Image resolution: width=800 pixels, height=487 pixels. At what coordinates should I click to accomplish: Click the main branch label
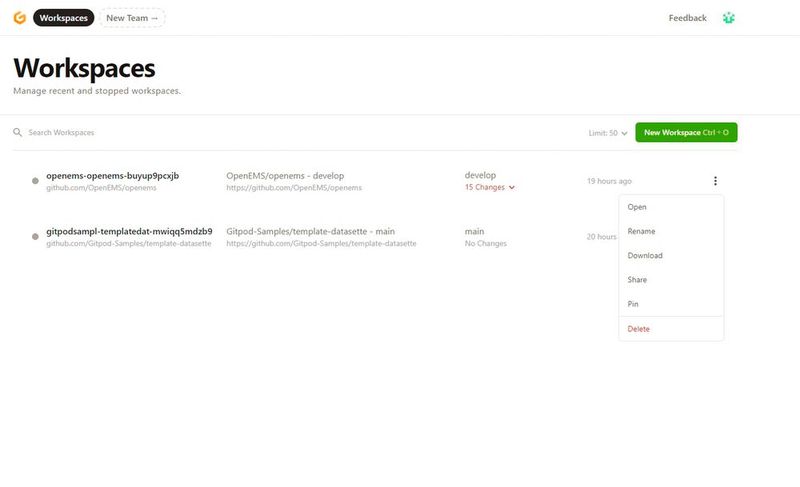[474, 231]
